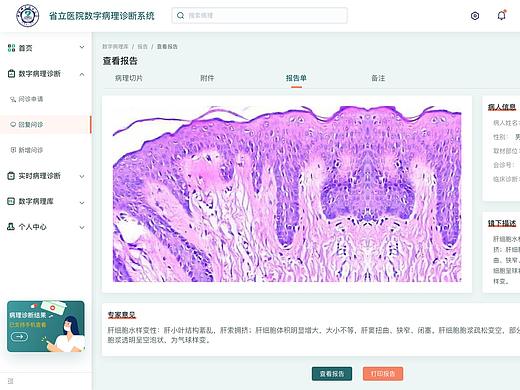Click the search magnifier icon

tap(180, 15)
